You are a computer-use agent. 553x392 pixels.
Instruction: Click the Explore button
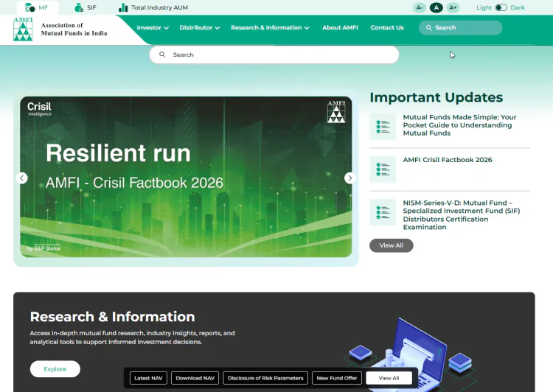point(55,368)
